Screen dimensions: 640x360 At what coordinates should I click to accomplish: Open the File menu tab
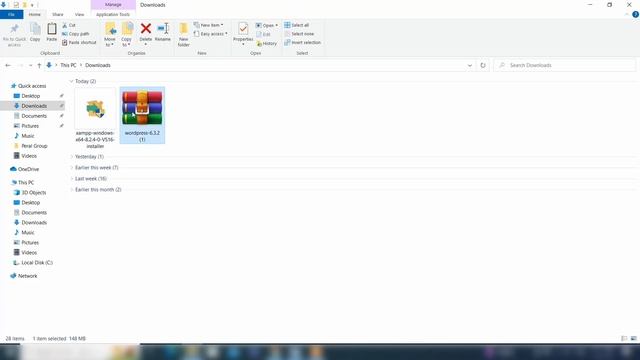(x=11, y=15)
